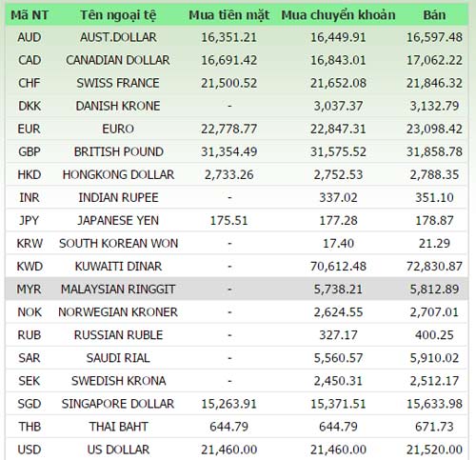Image resolution: width=476 pixels, height=460 pixels.
Task: Click the BRITISH POUND selling rate 31,858.78
Action: click(x=434, y=151)
